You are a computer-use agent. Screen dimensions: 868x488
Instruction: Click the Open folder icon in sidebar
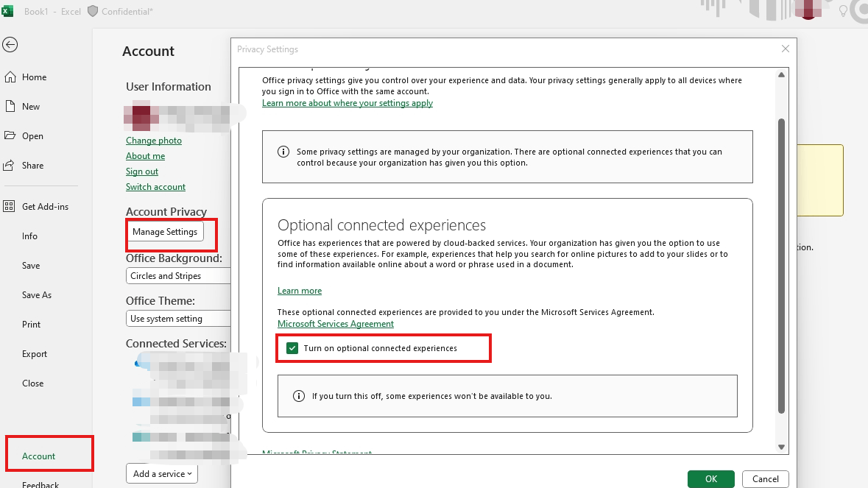coord(10,135)
